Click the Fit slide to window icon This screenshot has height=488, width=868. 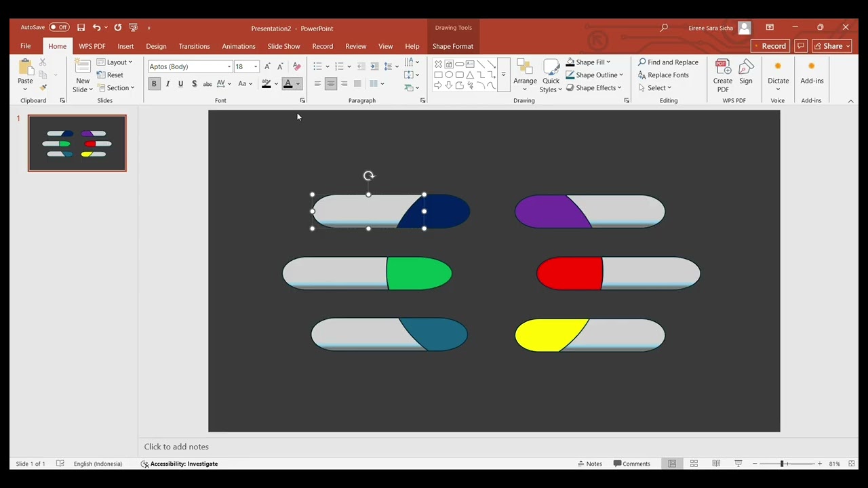(852, 464)
